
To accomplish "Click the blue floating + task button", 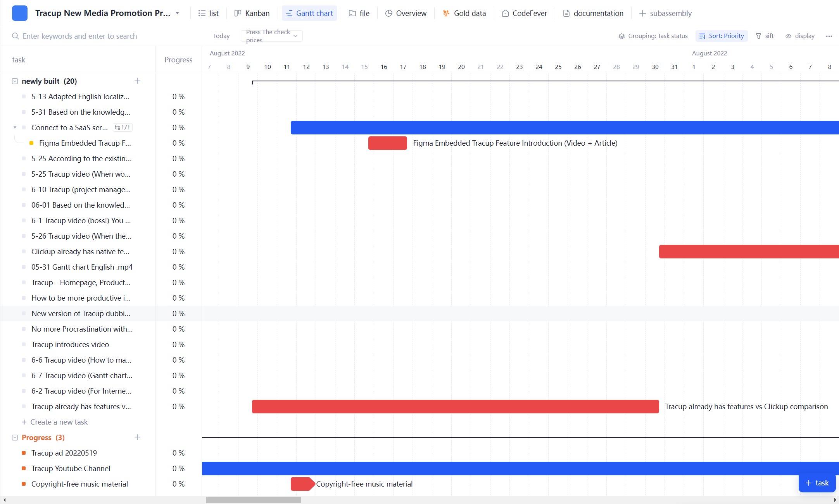I will (x=817, y=483).
